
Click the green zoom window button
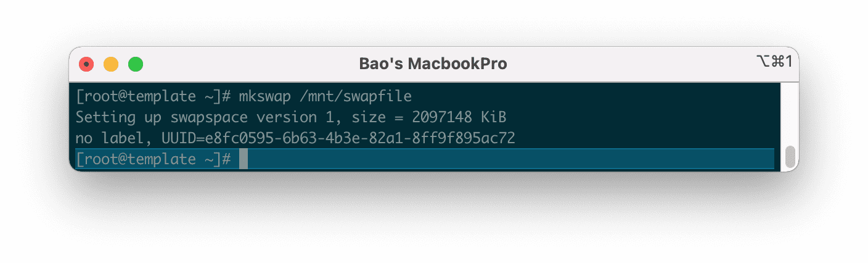(x=136, y=64)
